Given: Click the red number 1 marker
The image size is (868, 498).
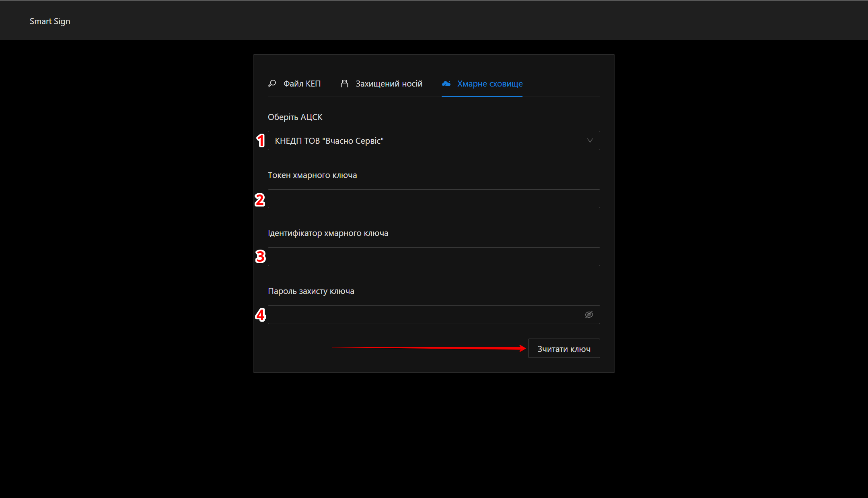Looking at the screenshot, I should pyautogui.click(x=261, y=141).
